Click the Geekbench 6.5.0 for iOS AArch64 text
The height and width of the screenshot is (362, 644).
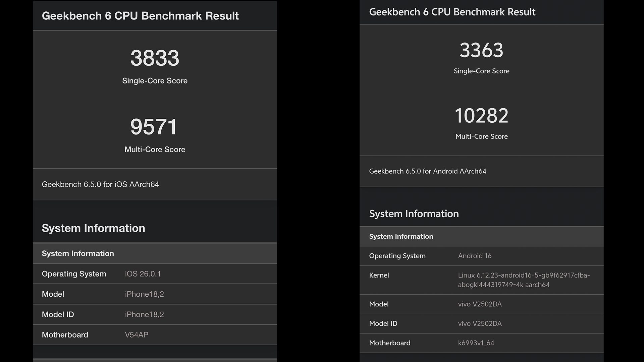tap(100, 184)
